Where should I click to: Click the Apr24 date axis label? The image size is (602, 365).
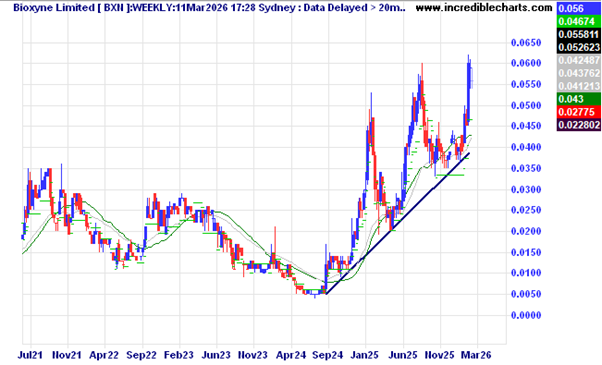[x=291, y=355]
